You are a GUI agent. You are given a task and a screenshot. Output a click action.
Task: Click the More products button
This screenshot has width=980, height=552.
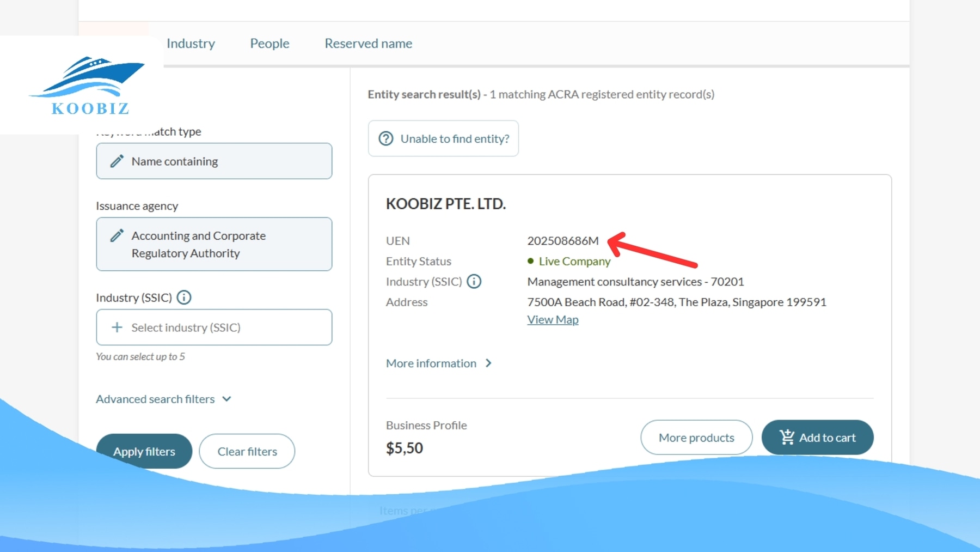click(696, 437)
